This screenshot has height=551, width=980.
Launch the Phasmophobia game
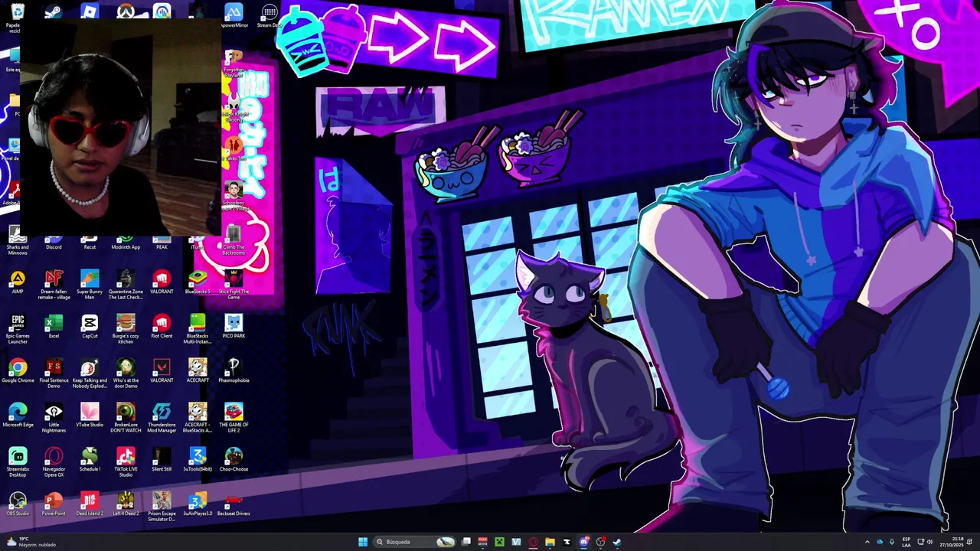click(234, 370)
